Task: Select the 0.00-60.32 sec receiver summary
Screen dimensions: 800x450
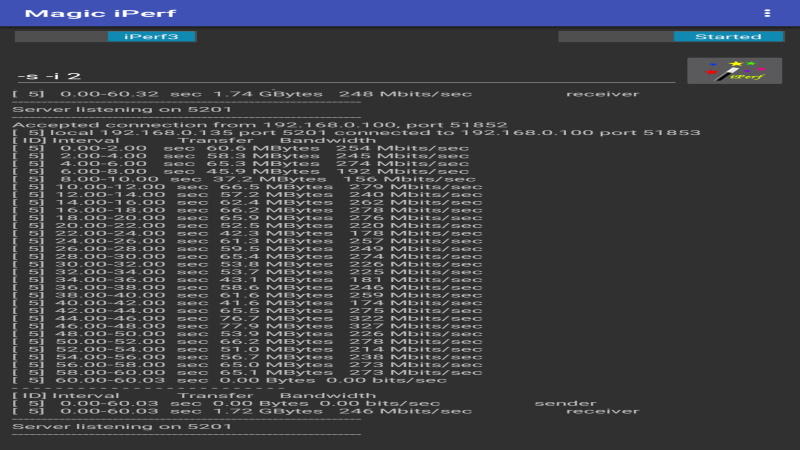Action: [x=326, y=94]
